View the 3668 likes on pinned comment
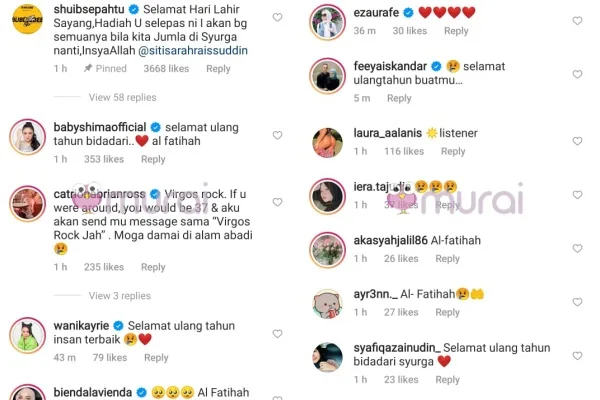The width and height of the screenshot is (600, 400). (x=166, y=69)
